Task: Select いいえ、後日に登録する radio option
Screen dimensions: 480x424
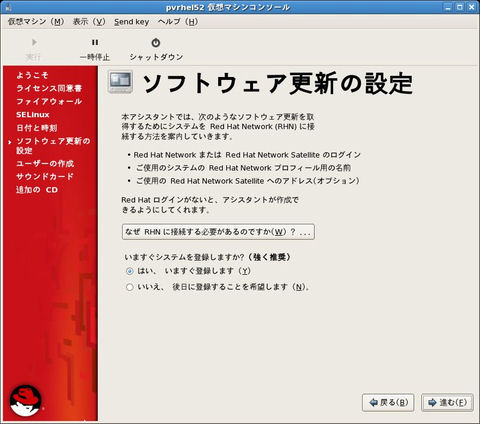Action: (x=130, y=287)
